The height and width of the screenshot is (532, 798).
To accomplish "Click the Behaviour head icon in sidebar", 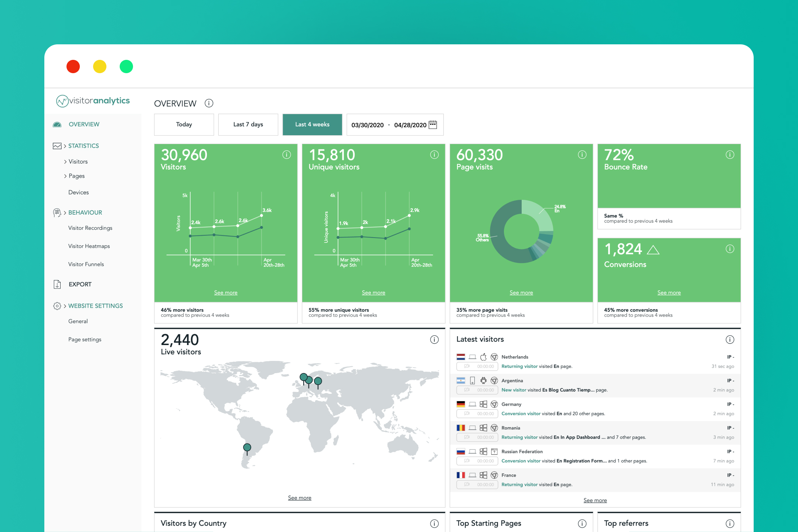I will [x=57, y=213].
